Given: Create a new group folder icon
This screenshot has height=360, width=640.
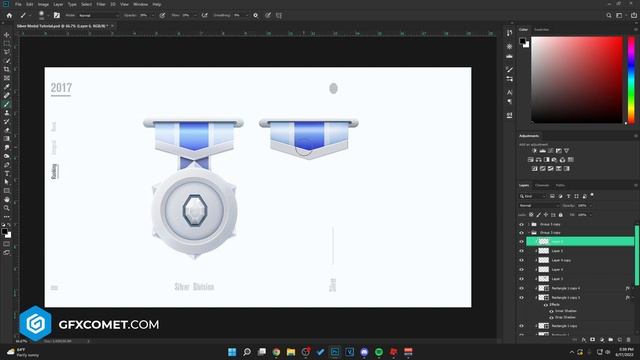Looking at the screenshot, I should click(611, 340).
